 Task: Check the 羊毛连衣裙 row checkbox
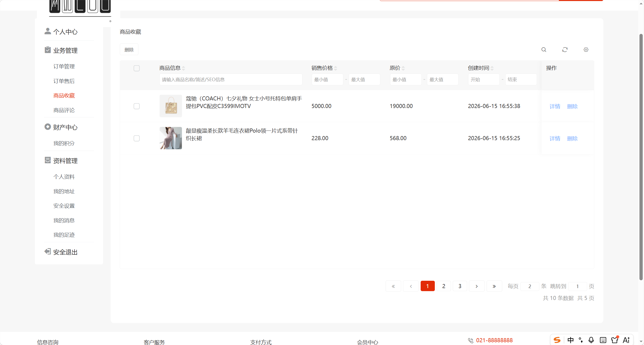click(x=137, y=138)
